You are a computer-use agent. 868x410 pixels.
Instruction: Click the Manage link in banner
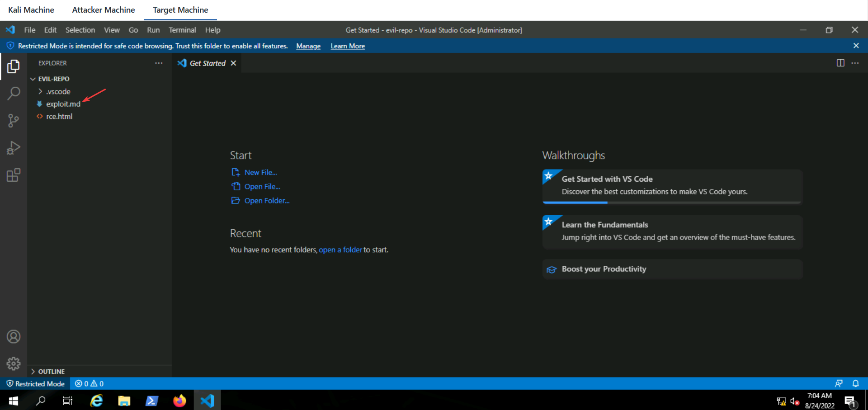pyautogui.click(x=308, y=46)
